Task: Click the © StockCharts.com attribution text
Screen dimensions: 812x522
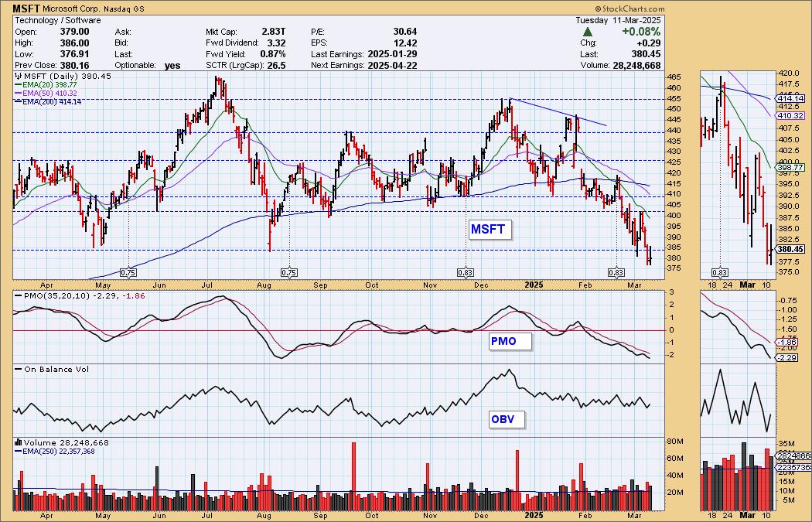Action: coord(629,9)
